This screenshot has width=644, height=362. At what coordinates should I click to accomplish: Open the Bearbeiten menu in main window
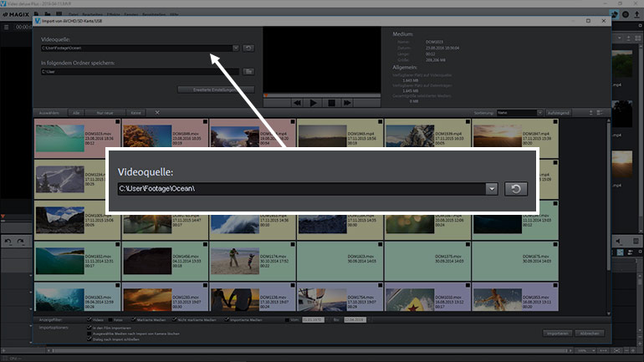[92, 15]
